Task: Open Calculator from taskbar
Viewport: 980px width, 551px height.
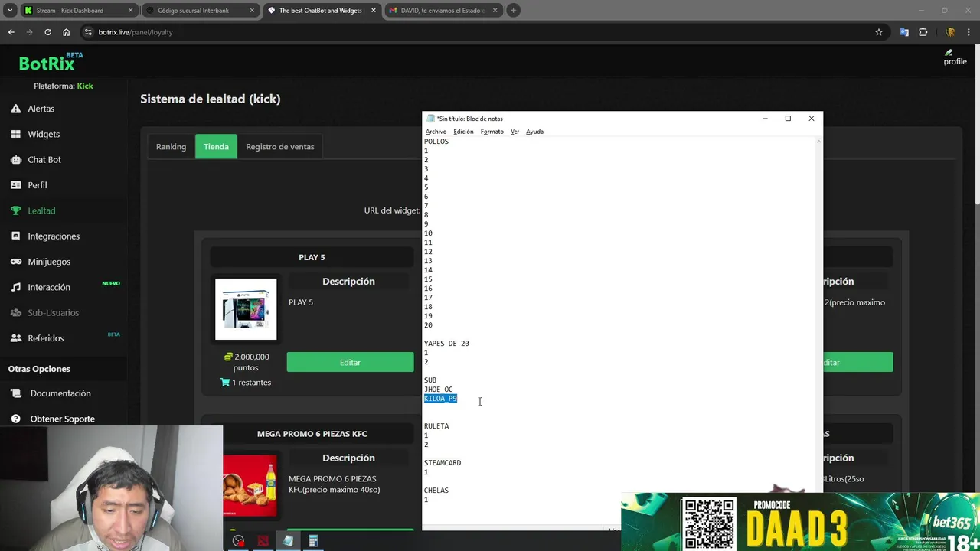Action: [x=313, y=541]
